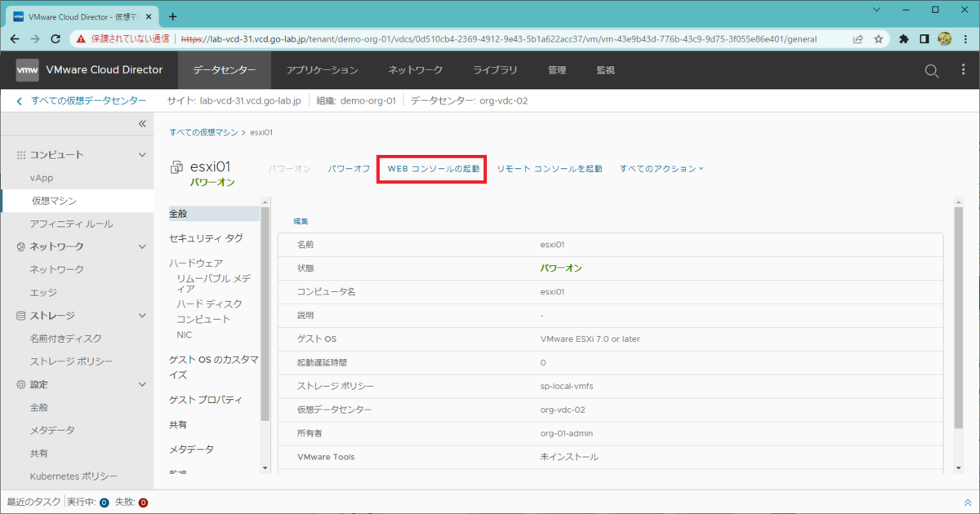The width and height of the screenshot is (980, 514).
Task: Collapse the 設定 sidebar section
Action: click(141, 384)
